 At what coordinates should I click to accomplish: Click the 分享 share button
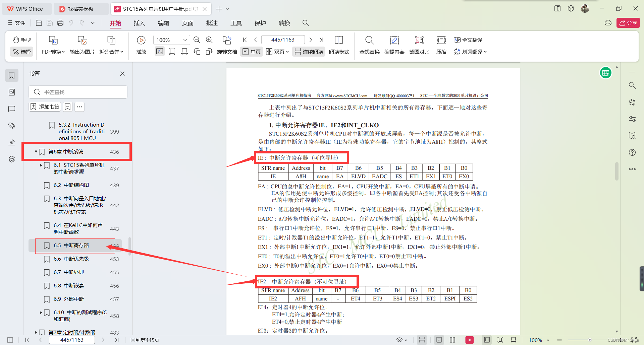pos(628,23)
